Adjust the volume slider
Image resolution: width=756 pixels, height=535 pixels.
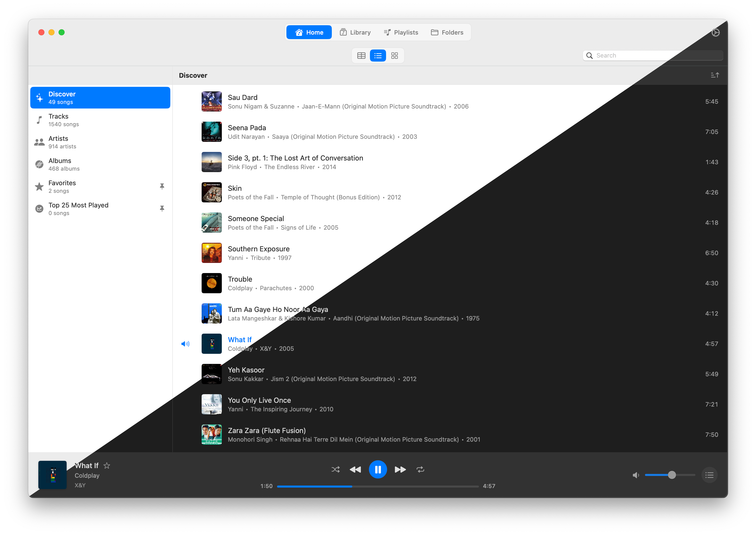coord(670,475)
